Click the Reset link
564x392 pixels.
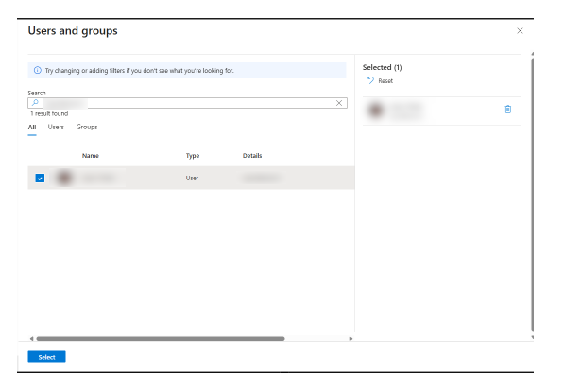tap(385, 81)
